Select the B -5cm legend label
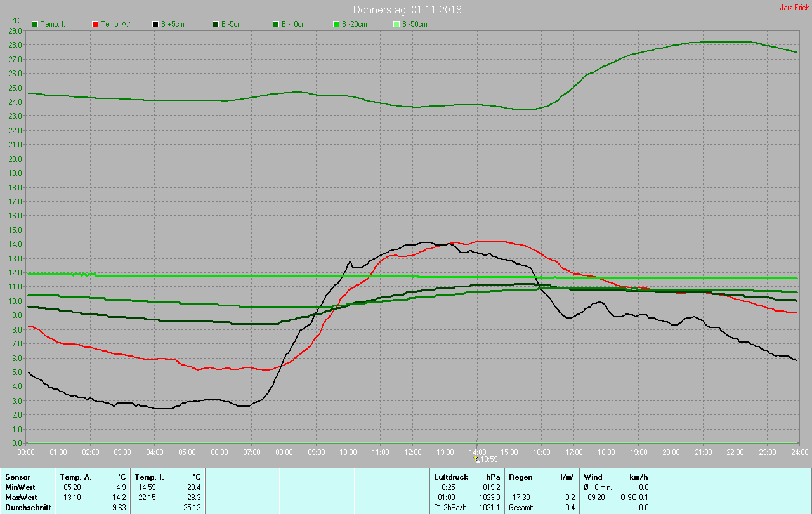Viewport: 812px width, 514px height. click(x=232, y=24)
